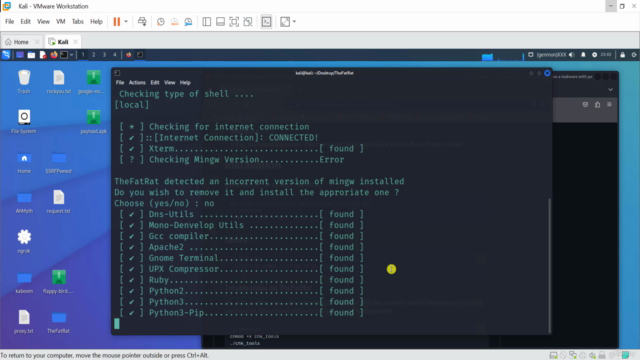Screen dimensions: 640x360
Task: Open the kaboom folder on desktop
Action: click(24, 282)
